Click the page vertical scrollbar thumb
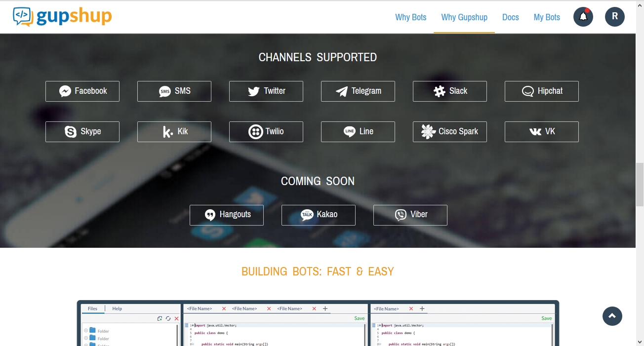 [x=640, y=184]
